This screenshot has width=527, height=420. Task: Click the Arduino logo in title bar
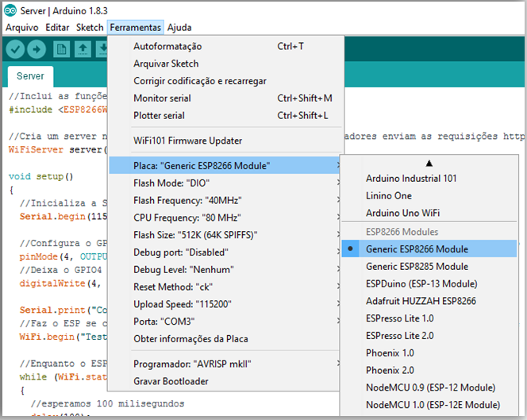coord(10,11)
